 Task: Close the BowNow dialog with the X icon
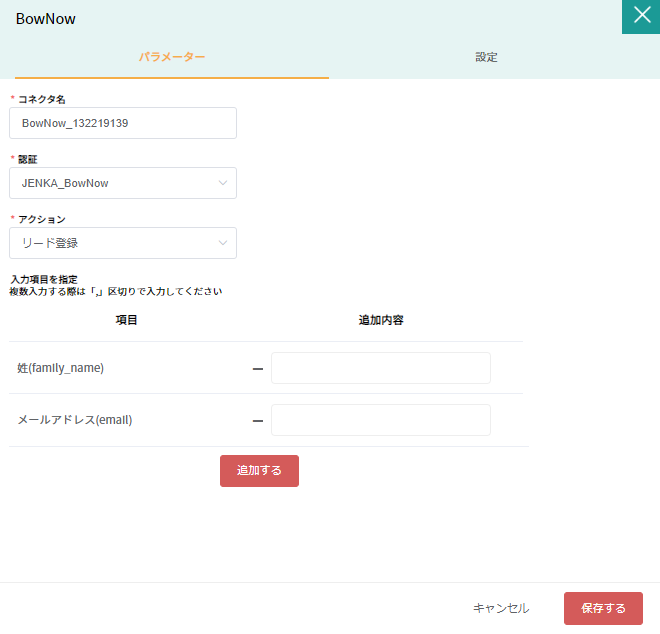tap(641, 16)
